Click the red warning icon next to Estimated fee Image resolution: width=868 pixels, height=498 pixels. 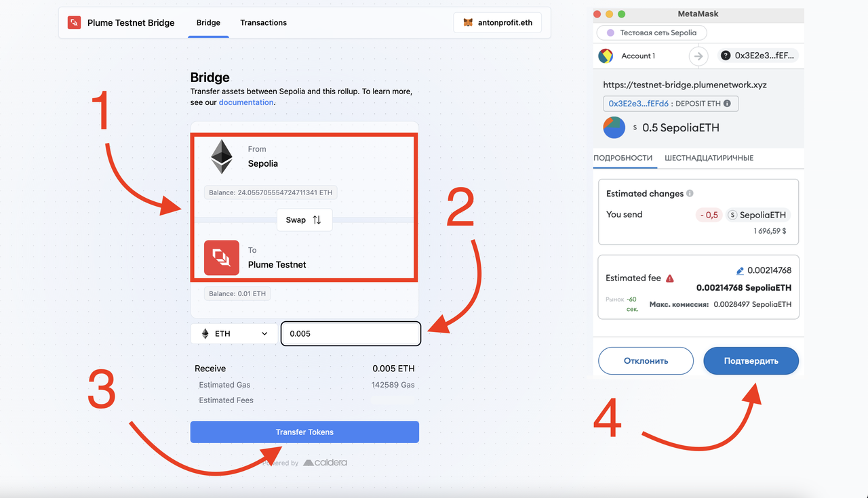[x=670, y=278]
